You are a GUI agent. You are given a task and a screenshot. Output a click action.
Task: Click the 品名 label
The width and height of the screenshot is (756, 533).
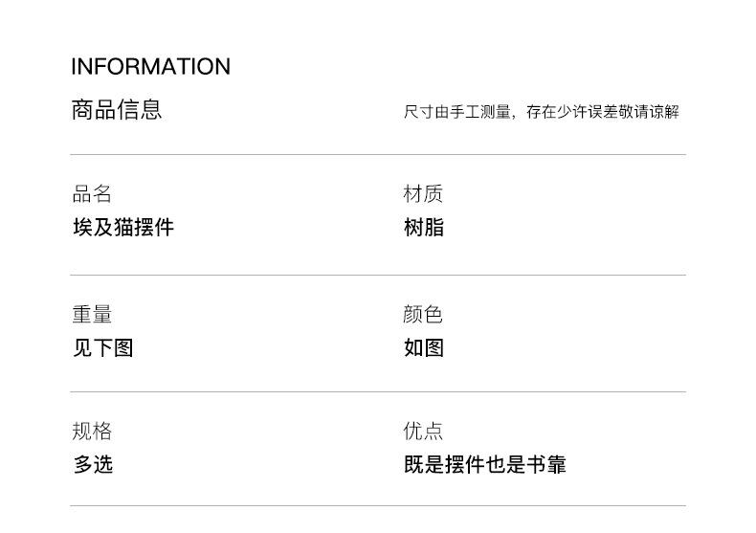click(x=92, y=194)
